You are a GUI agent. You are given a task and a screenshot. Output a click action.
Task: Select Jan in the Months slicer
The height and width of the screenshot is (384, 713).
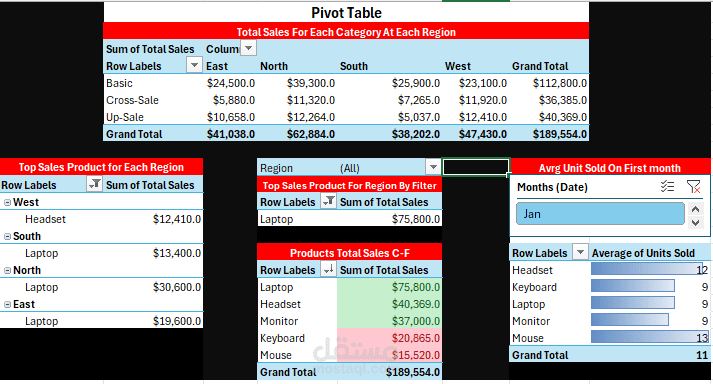tap(600, 214)
